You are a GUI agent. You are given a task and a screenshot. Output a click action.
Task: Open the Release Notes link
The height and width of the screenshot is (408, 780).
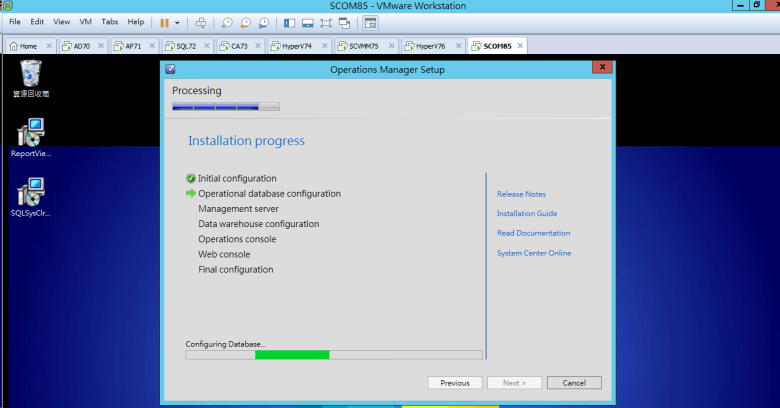(521, 194)
